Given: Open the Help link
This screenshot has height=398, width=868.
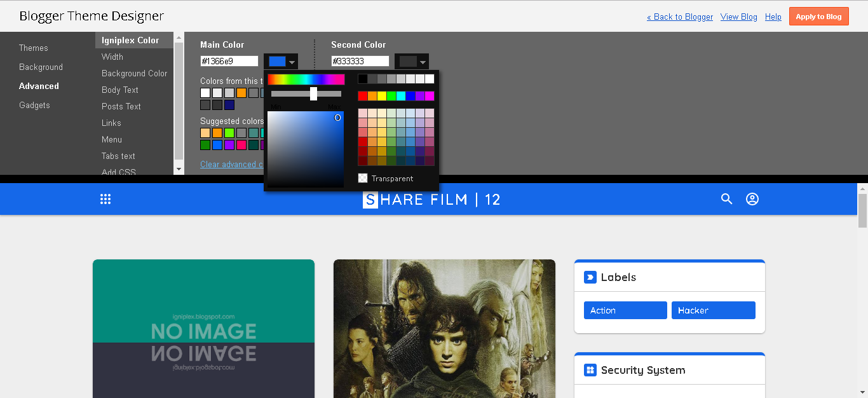Looking at the screenshot, I should pyautogui.click(x=773, y=17).
